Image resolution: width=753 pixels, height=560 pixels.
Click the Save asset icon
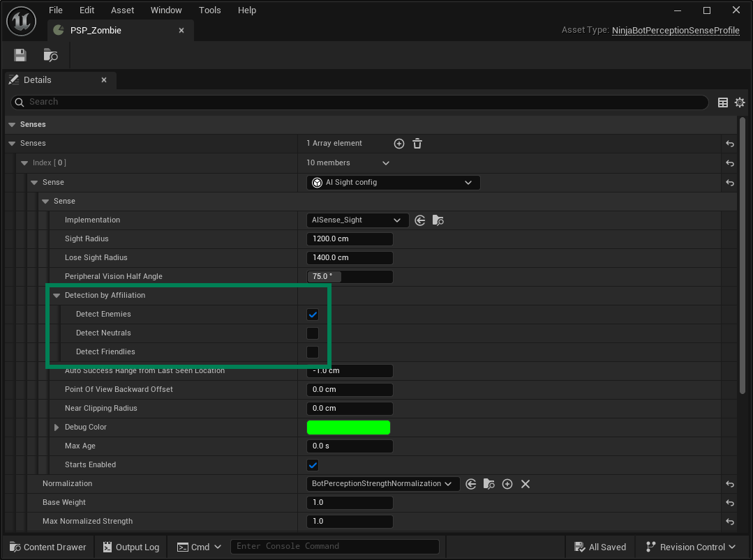tap(20, 54)
